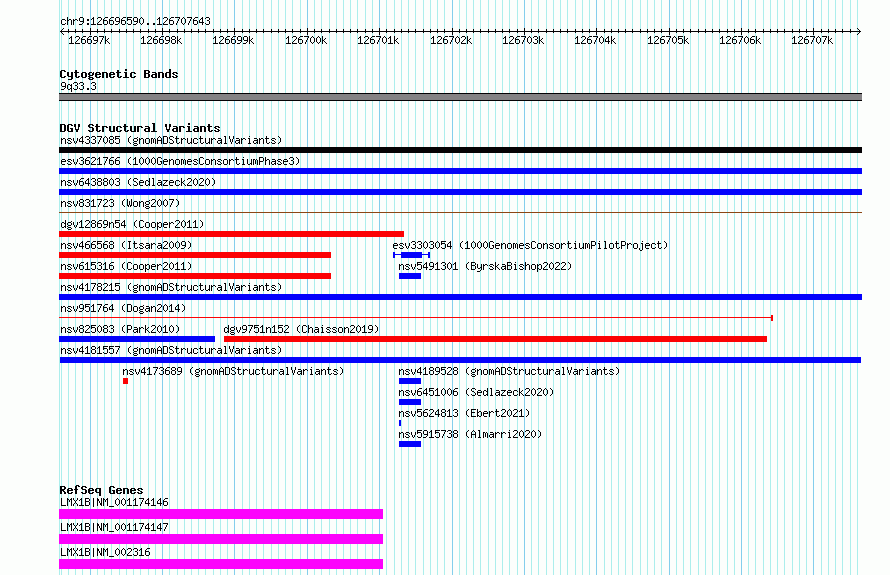Click the nsv831723 (Wong2007) label
The height and width of the screenshot is (575, 890).
[x=120, y=203]
